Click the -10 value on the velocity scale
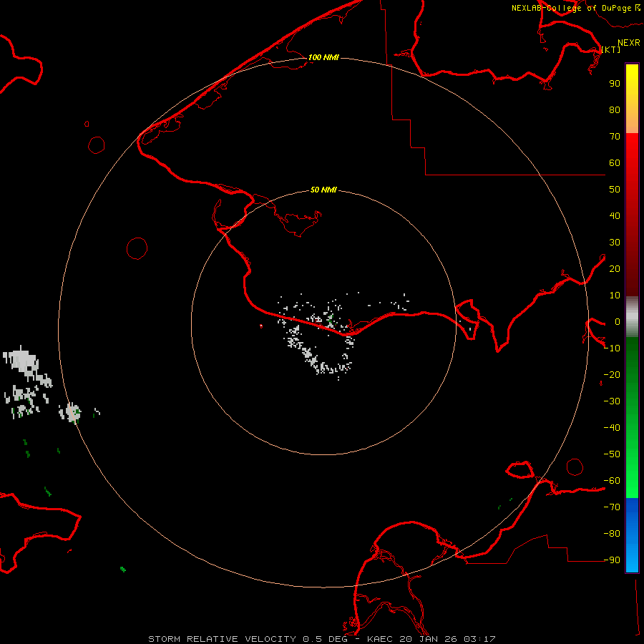Screen dimensions: 644x644 click(612, 348)
